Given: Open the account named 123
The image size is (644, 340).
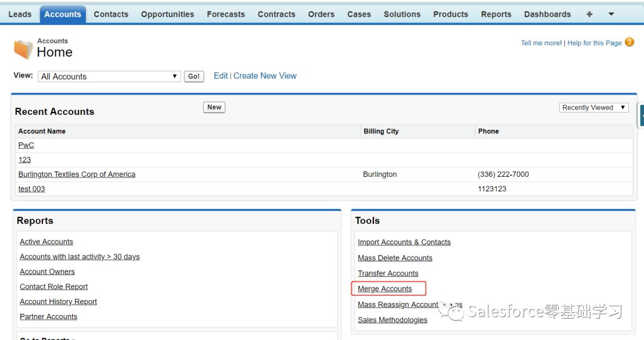Looking at the screenshot, I should pos(24,160).
